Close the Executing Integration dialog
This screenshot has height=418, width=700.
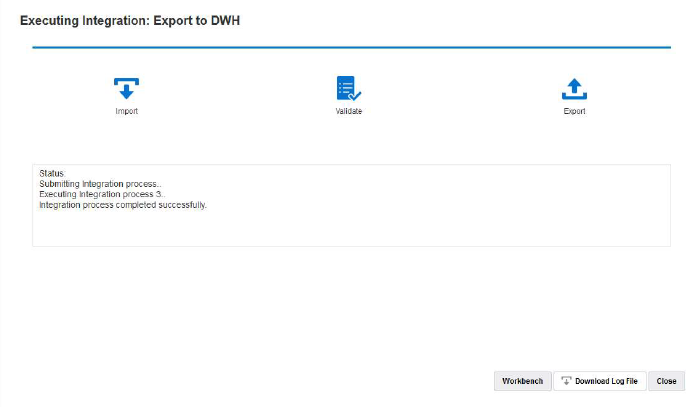666,381
